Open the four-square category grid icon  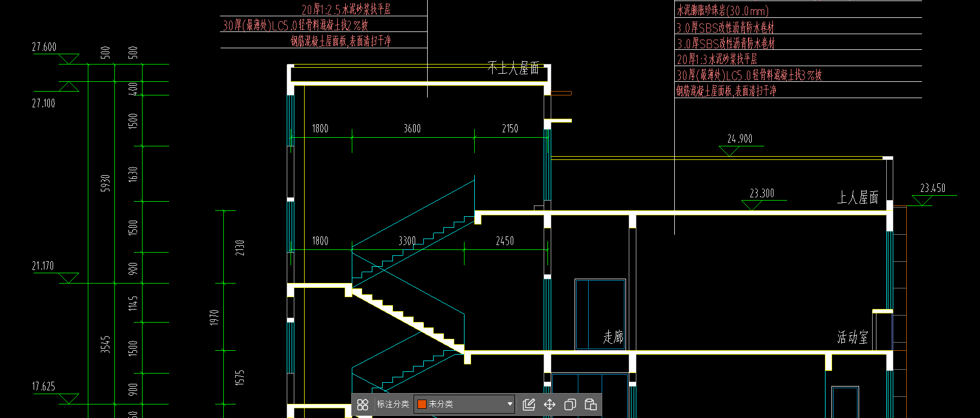(363, 404)
